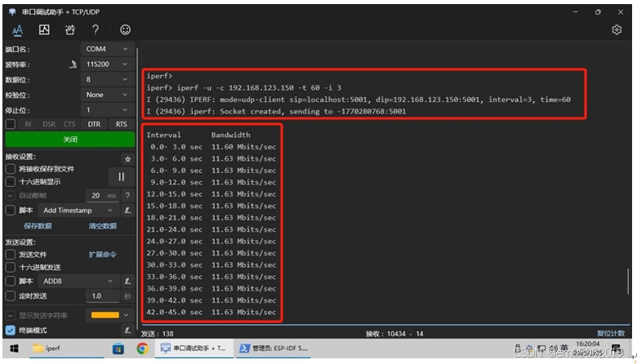
Task: Toggle the checkbox left of RI
Action: tap(11, 124)
